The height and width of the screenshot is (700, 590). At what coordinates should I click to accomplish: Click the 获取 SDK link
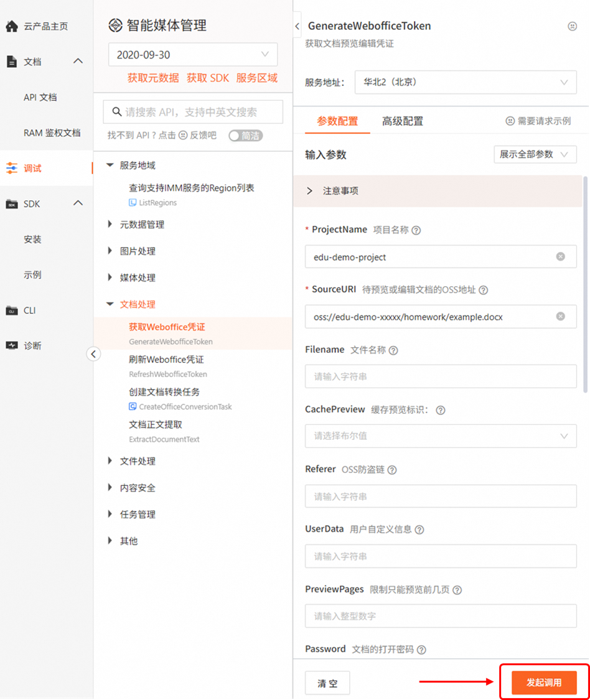click(x=208, y=78)
